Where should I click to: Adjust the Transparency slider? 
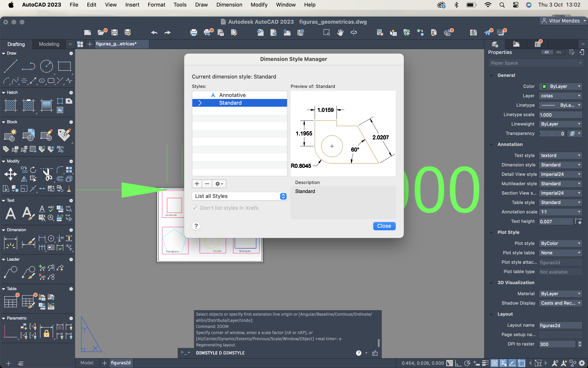coord(552,134)
